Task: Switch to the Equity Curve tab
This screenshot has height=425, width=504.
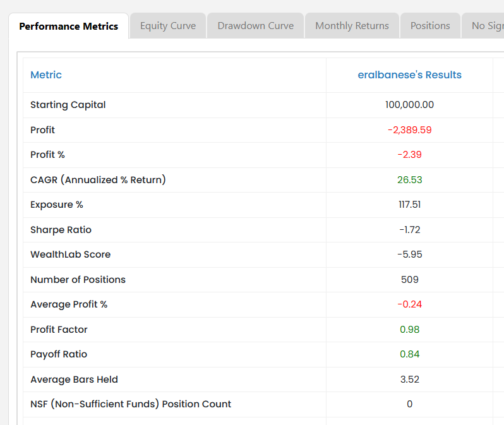Action: tap(168, 26)
